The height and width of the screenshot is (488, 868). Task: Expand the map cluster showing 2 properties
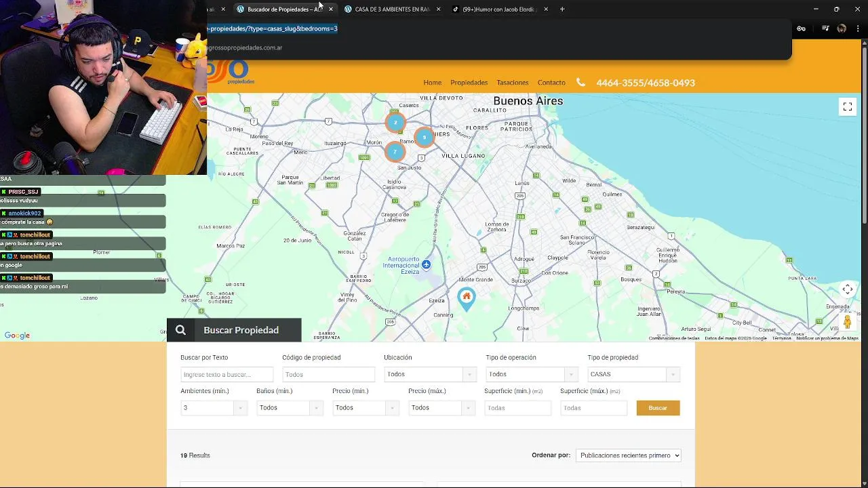[x=395, y=123]
